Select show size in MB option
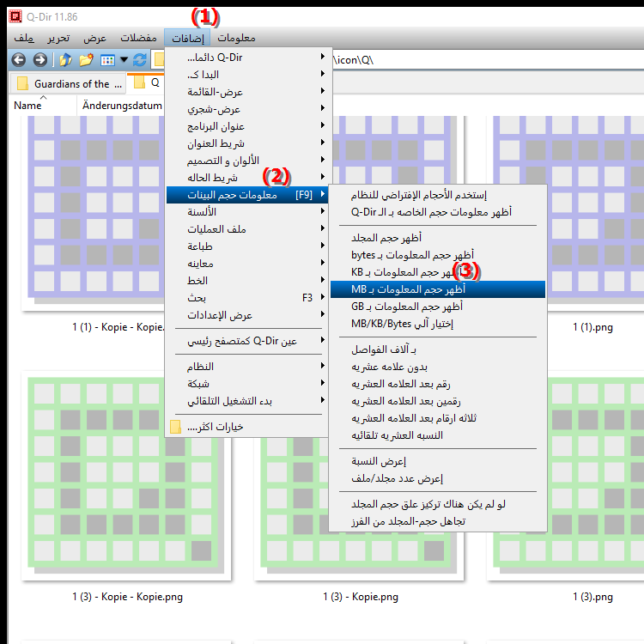644x644 pixels. tap(438, 289)
